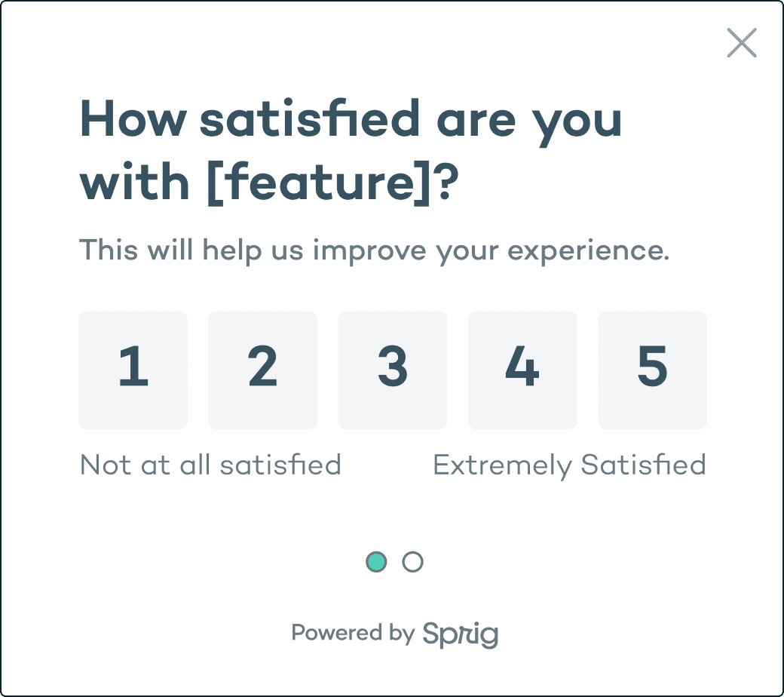
Task: Click the filled teal page indicator dot
Action: (376, 562)
